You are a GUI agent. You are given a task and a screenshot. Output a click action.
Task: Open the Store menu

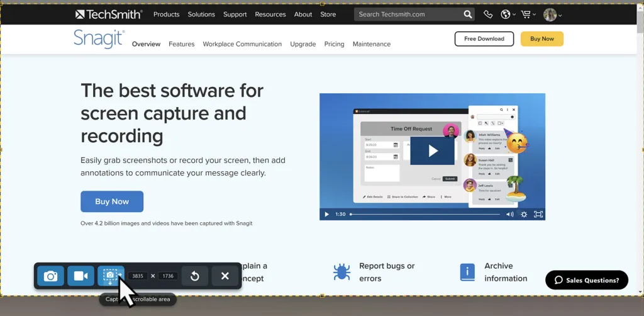[x=328, y=14]
